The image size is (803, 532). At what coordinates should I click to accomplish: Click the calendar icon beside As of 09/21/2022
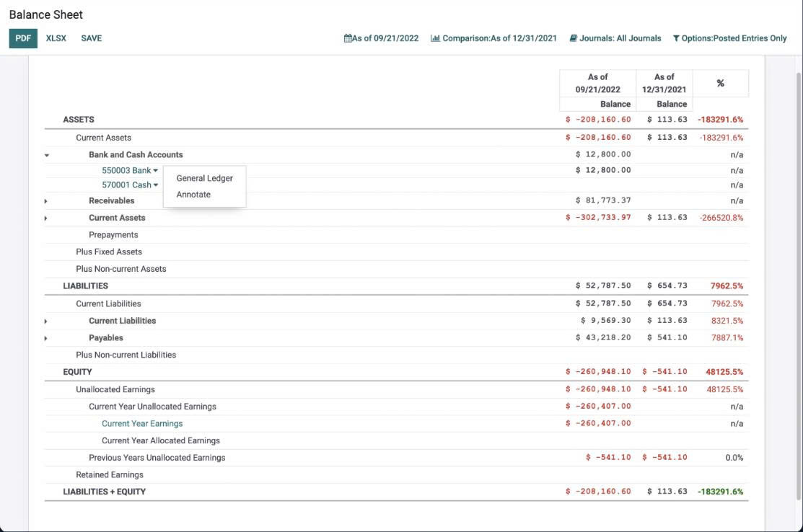pyautogui.click(x=348, y=38)
